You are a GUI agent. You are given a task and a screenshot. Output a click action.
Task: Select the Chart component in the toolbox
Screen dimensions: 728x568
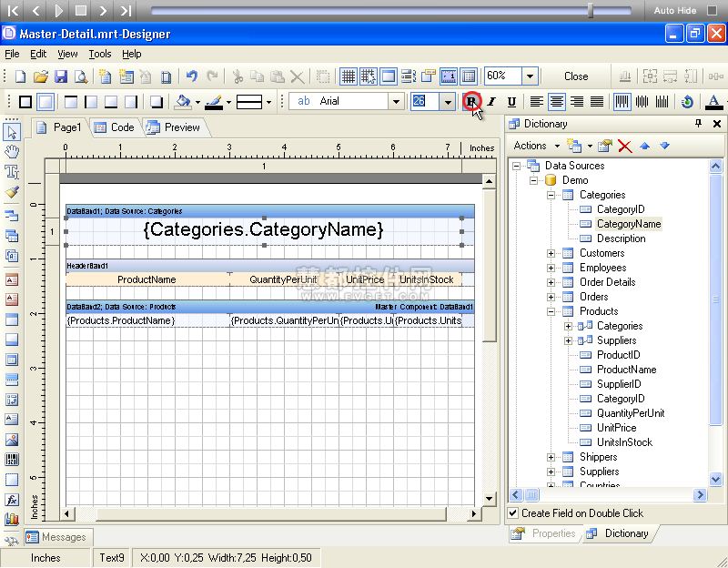12,519
